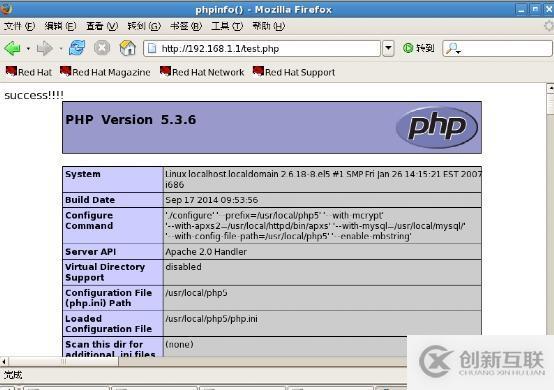Click the Forward arrow button
The image size is (554, 390).
click(x=45, y=48)
